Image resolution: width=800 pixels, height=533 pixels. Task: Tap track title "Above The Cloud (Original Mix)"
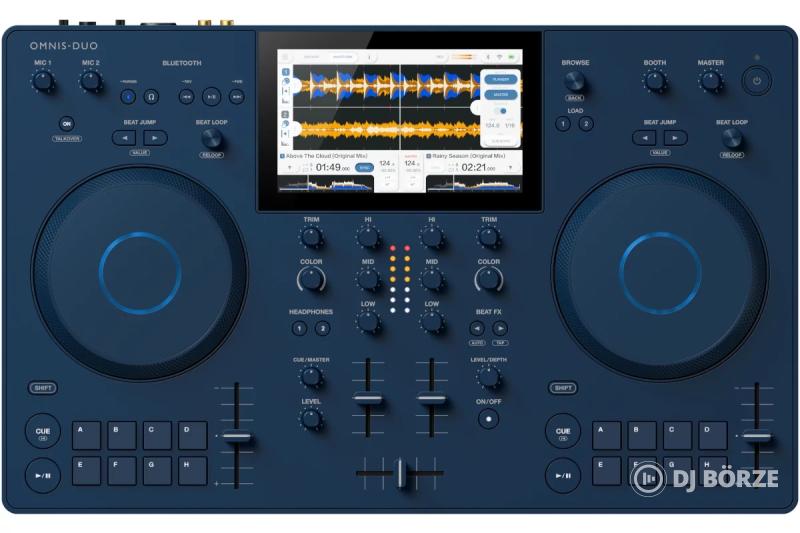click(327, 156)
